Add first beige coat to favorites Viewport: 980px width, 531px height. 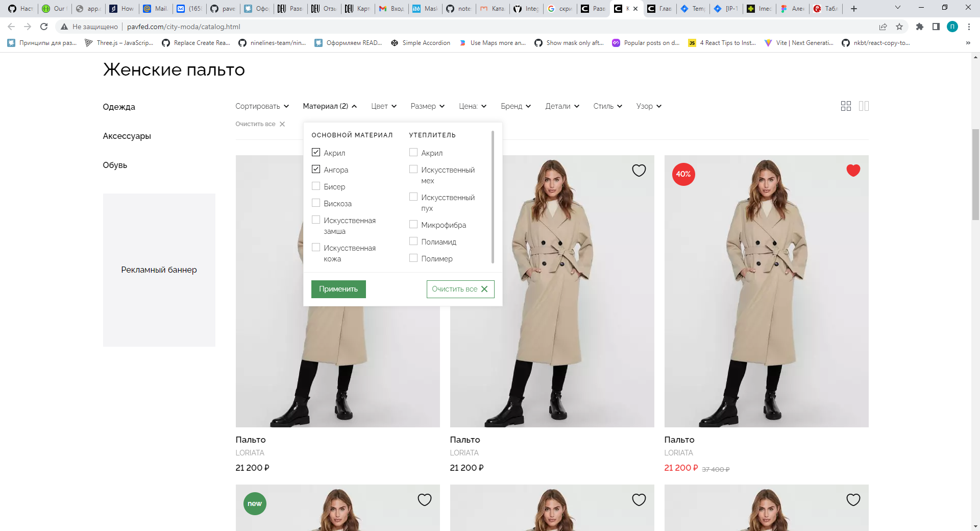(x=639, y=170)
